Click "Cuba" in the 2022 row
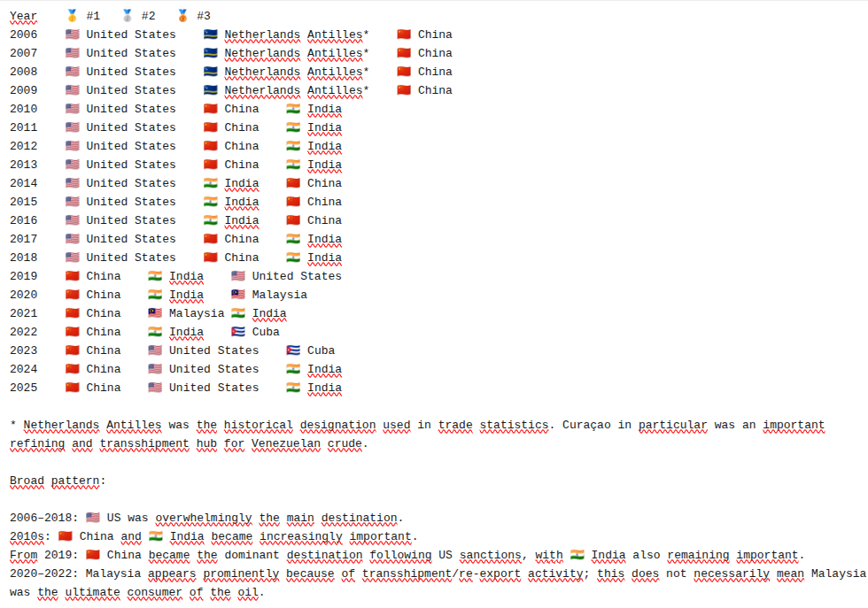The height and width of the screenshot is (608, 868). click(x=266, y=332)
